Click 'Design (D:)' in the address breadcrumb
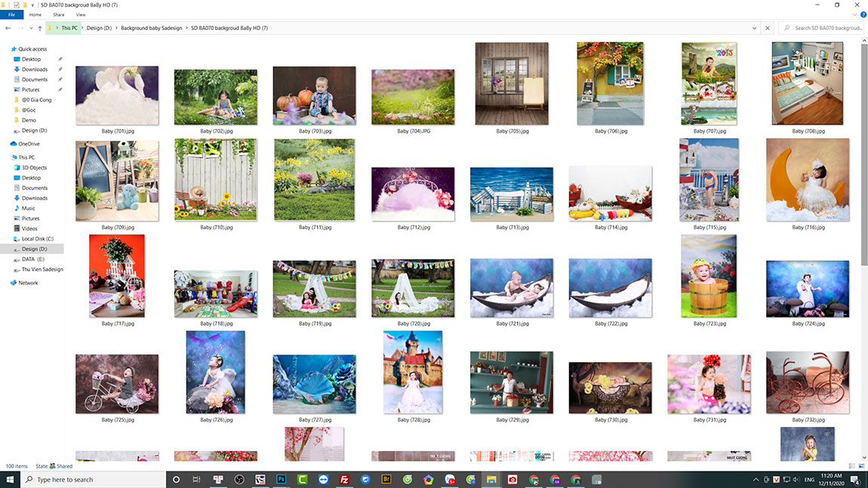The height and width of the screenshot is (488, 868). [99, 28]
